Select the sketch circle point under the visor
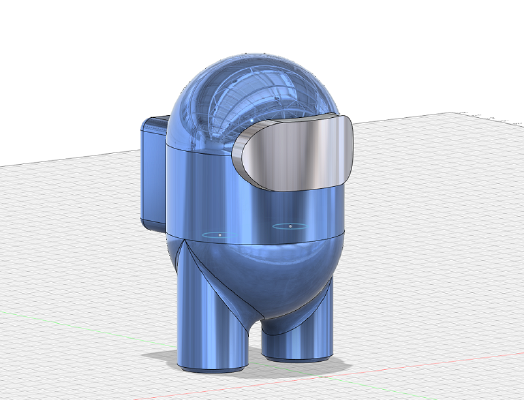 coord(290,226)
